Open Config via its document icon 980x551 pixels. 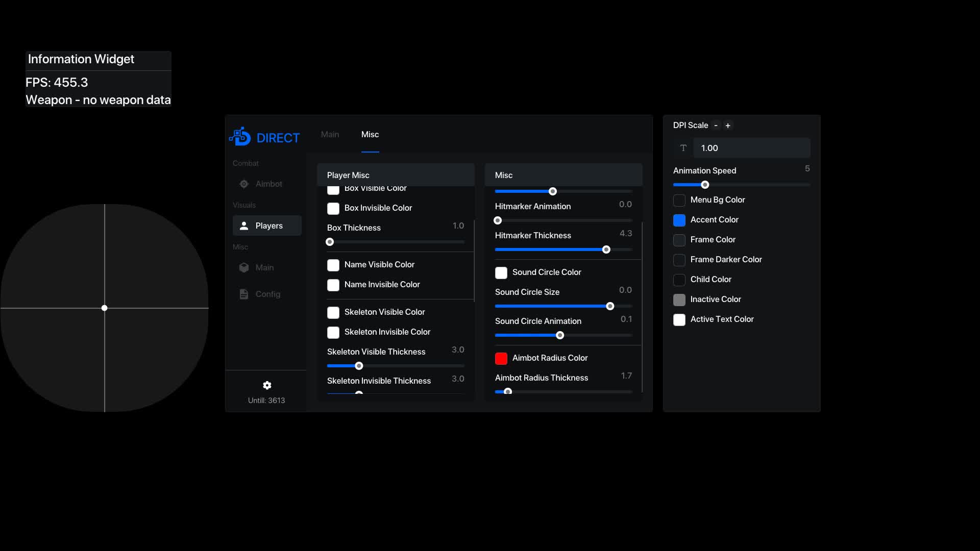click(x=244, y=294)
